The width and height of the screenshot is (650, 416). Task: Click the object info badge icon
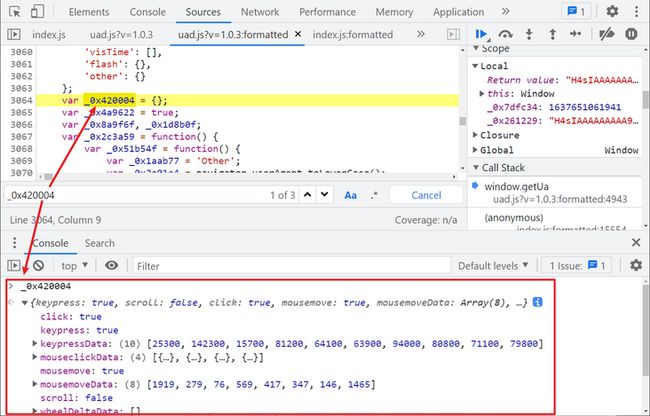(x=538, y=302)
